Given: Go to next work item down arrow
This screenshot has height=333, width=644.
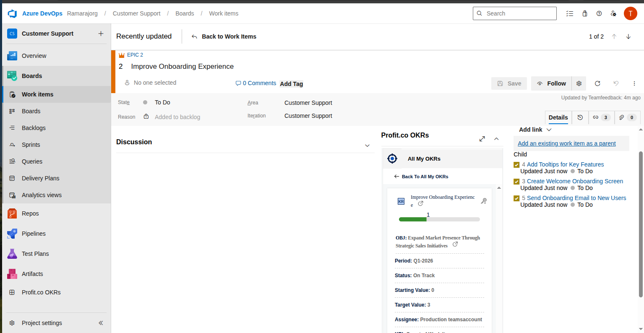Looking at the screenshot, I should (x=628, y=36).
